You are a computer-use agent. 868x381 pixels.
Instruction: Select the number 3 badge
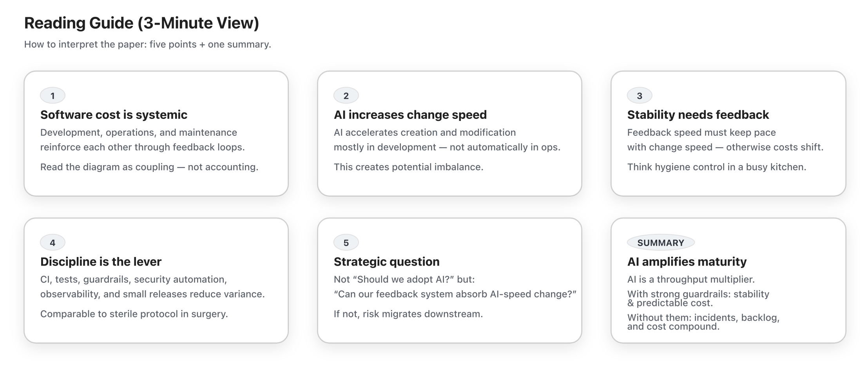[x=640, y=96]
